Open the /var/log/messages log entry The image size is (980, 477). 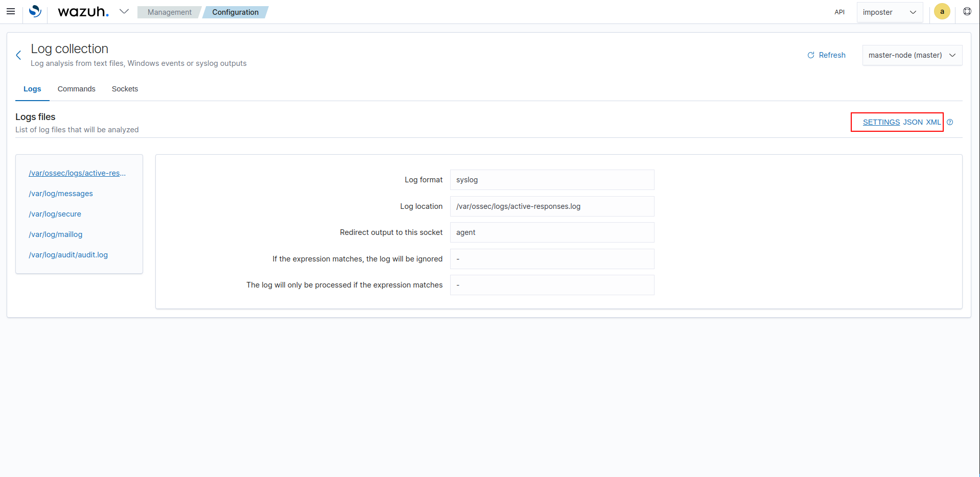point(61,194)
